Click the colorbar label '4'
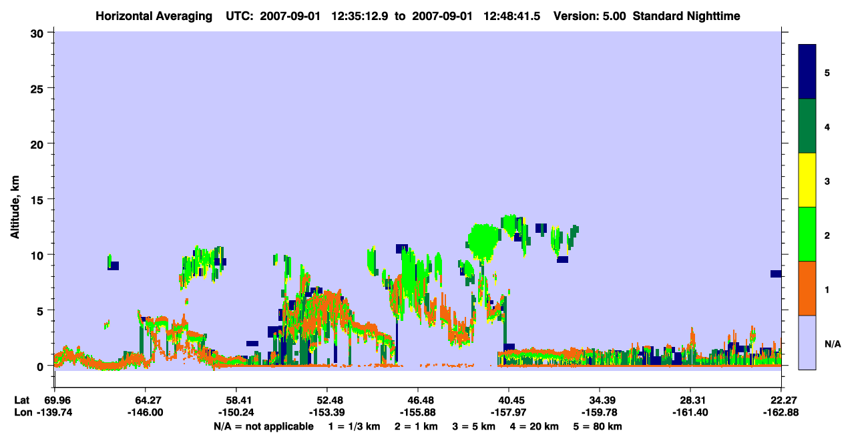This screenshot has width=868, height=445. 827,126
